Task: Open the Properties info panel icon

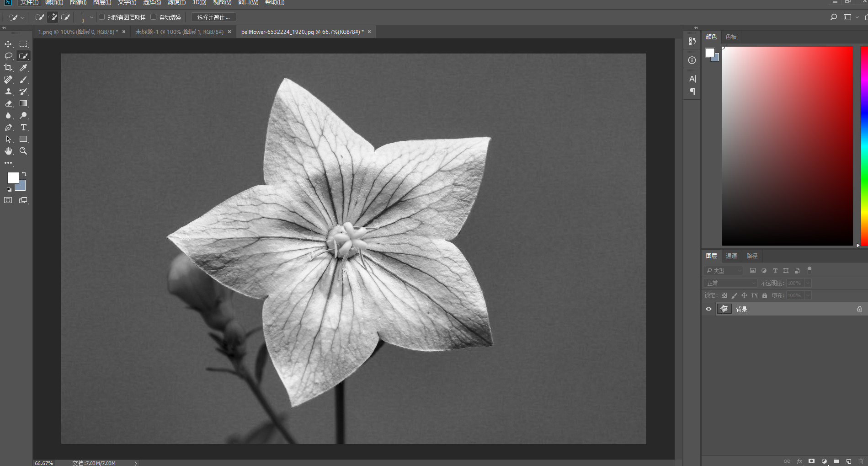Action: point(692,60)
